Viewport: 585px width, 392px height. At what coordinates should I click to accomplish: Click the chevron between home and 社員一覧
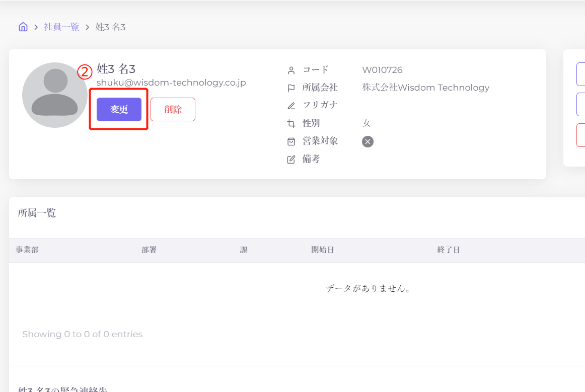click(x=36, y=27)
